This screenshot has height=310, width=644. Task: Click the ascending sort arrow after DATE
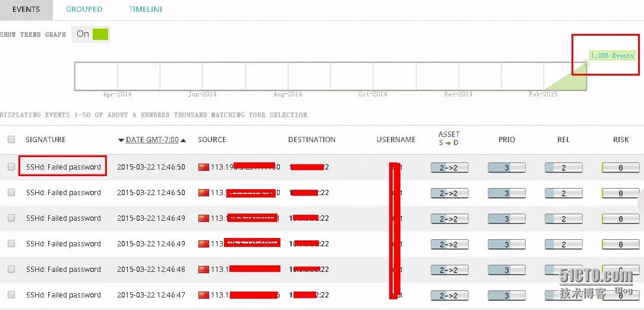[x=183, y=140]
